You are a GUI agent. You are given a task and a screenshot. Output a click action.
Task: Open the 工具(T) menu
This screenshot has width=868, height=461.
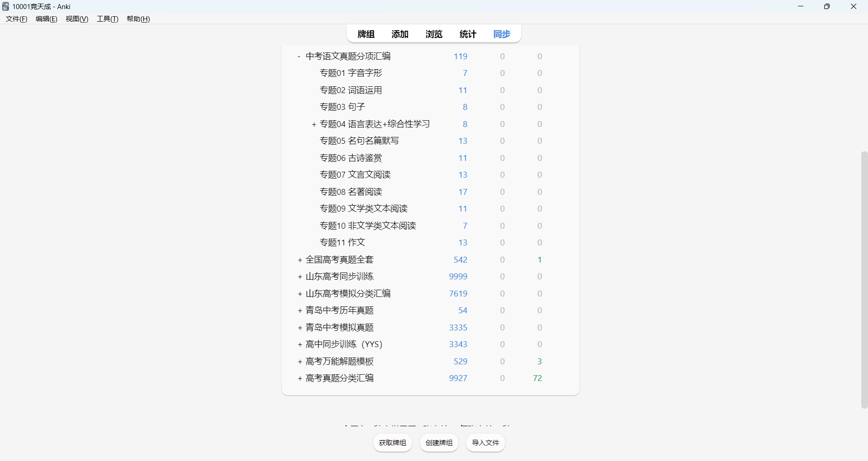(108, 19)
